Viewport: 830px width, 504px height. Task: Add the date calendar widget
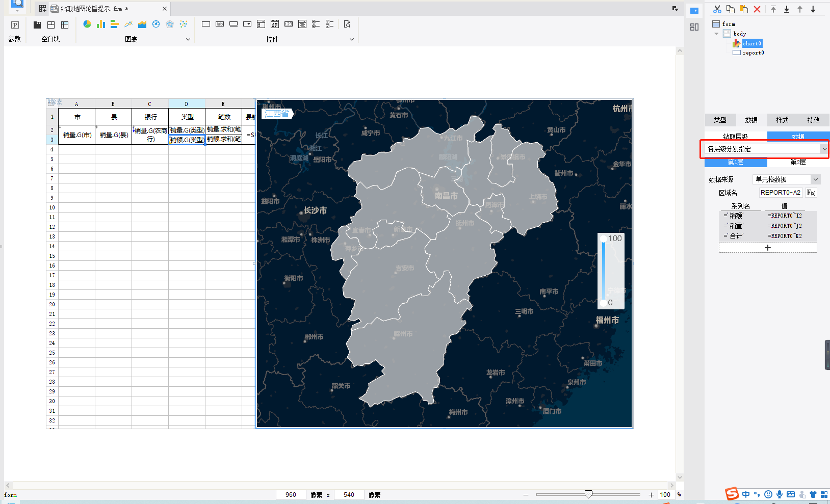tap(275, 24)
